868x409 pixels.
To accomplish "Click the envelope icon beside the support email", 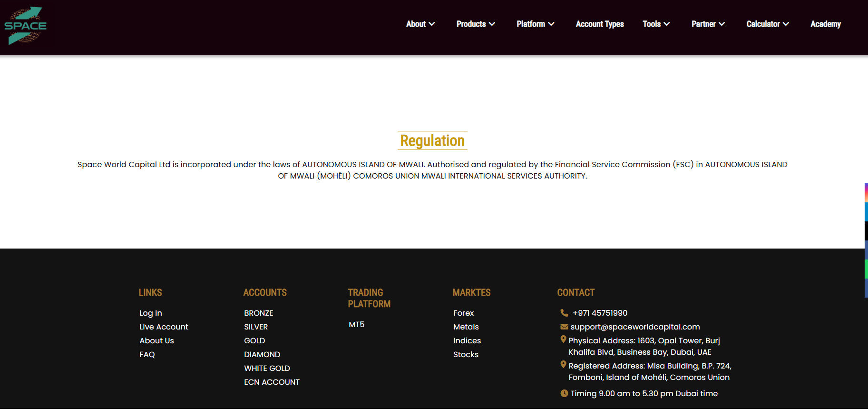I will (564, 327).
